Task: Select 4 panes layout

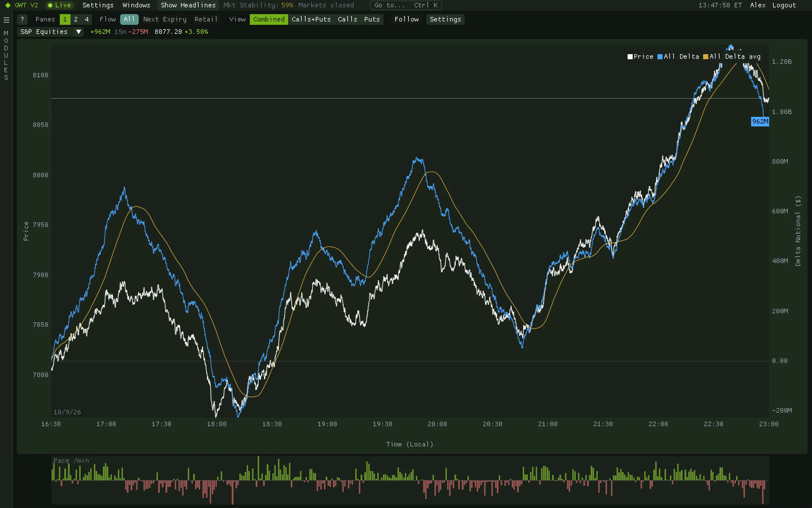Action: (87, 19)
